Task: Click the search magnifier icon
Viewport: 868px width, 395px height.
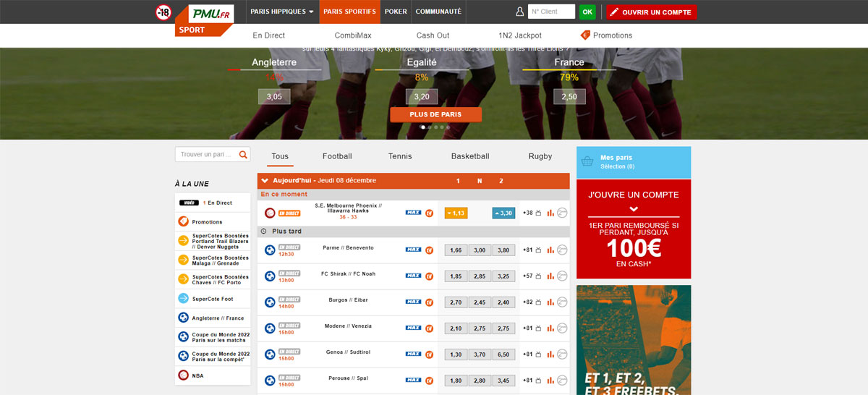Action: pyautogui.click(x=243, y=154)
